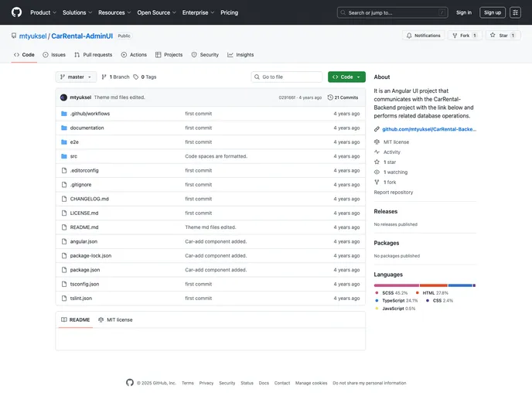
Task: Switch to the Pull requests tab
Action: [94, 55]
